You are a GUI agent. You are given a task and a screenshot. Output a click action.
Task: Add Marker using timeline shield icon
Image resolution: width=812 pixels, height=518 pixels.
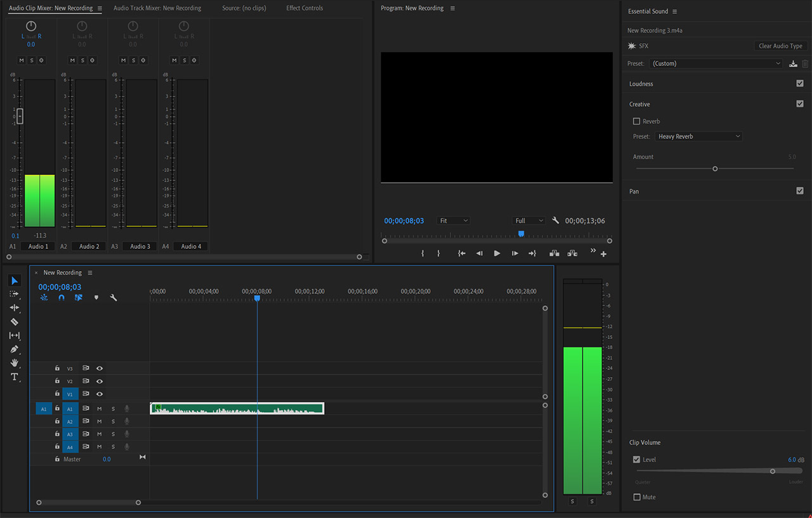pos(96,297)
